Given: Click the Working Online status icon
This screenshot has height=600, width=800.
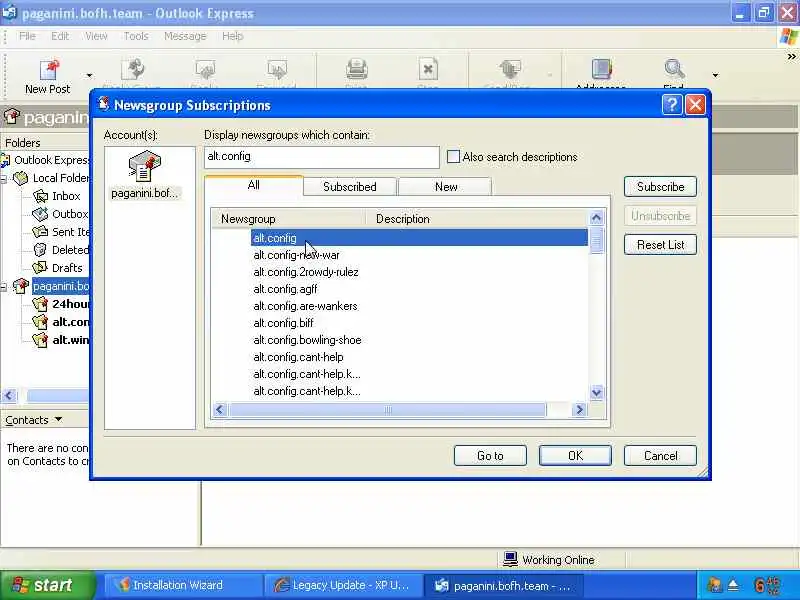Looking at the screenshot, I should (510, 559).
